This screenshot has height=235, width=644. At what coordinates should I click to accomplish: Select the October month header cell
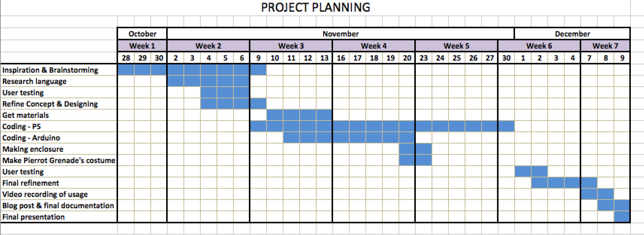coord(142,34)
